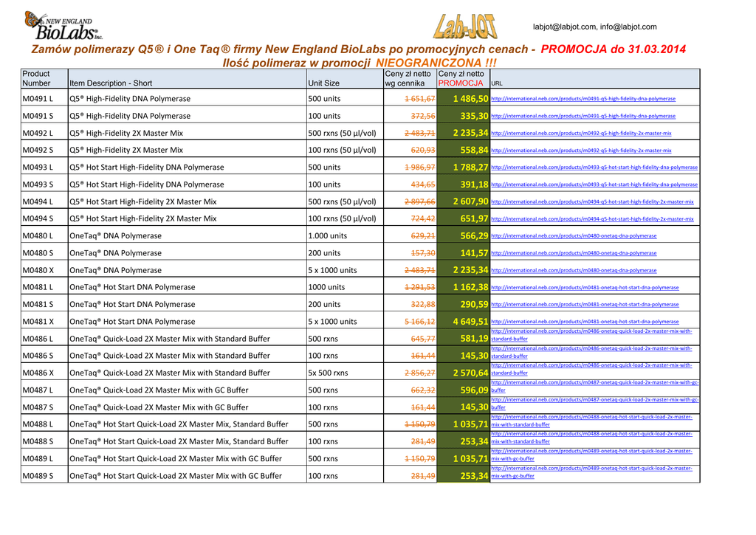
Task: Click the 'Unit Size' column header
Action: point(323,83)
